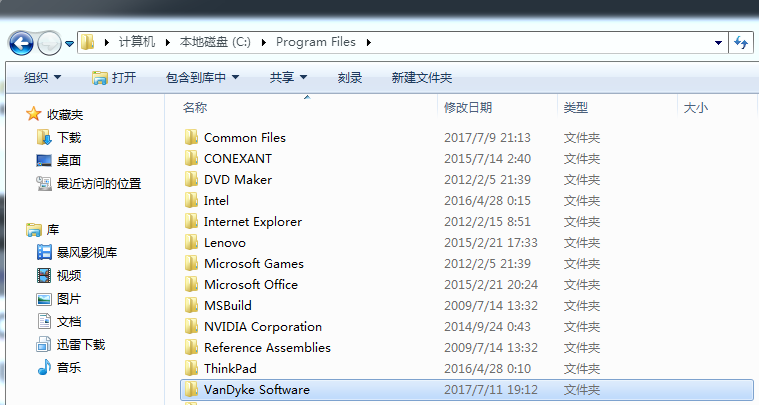This screenshot has height=405, width=759.
Task: Click the 打开 toolbar button
Action: 114,77
